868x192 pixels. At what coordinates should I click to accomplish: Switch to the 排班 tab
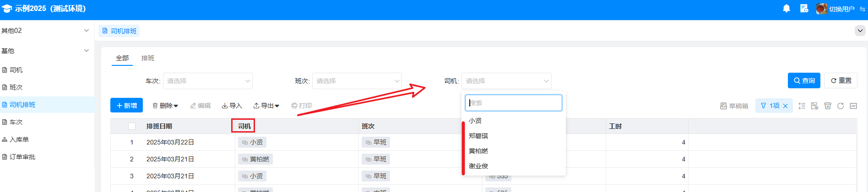(x=148, y=58)
